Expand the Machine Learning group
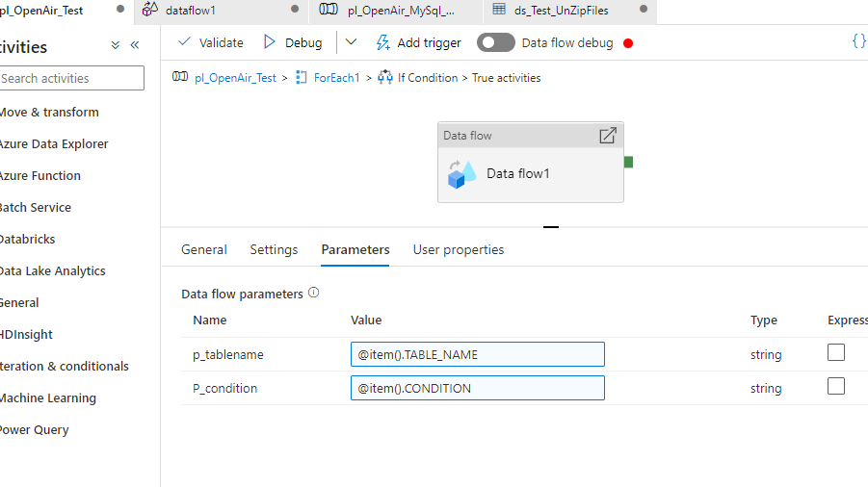Image resolution: width=868 pixels, height=487 pixels. pos(48,398)
